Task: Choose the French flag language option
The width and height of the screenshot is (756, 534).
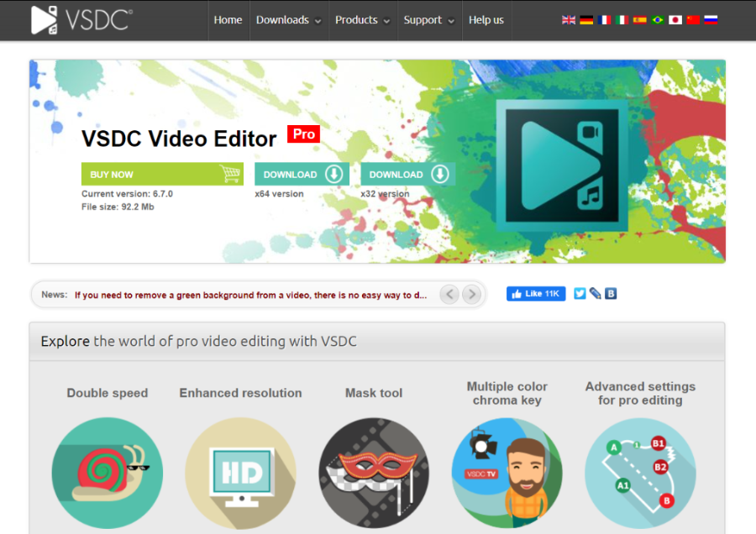Action: click(604, 20)
